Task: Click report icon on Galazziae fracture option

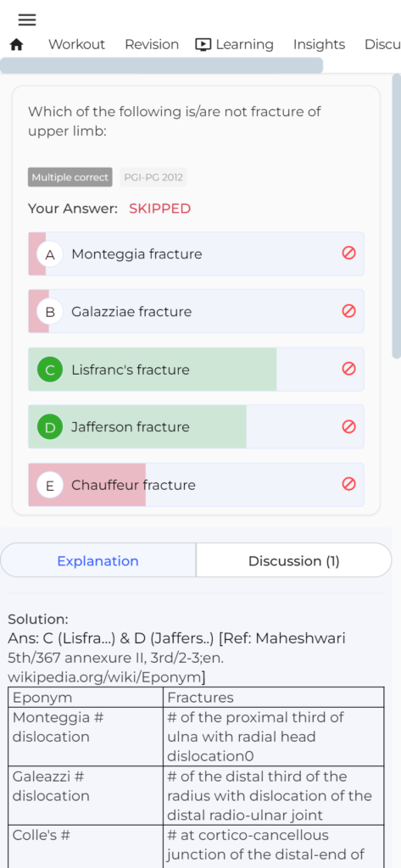Action: coord(348,310)
